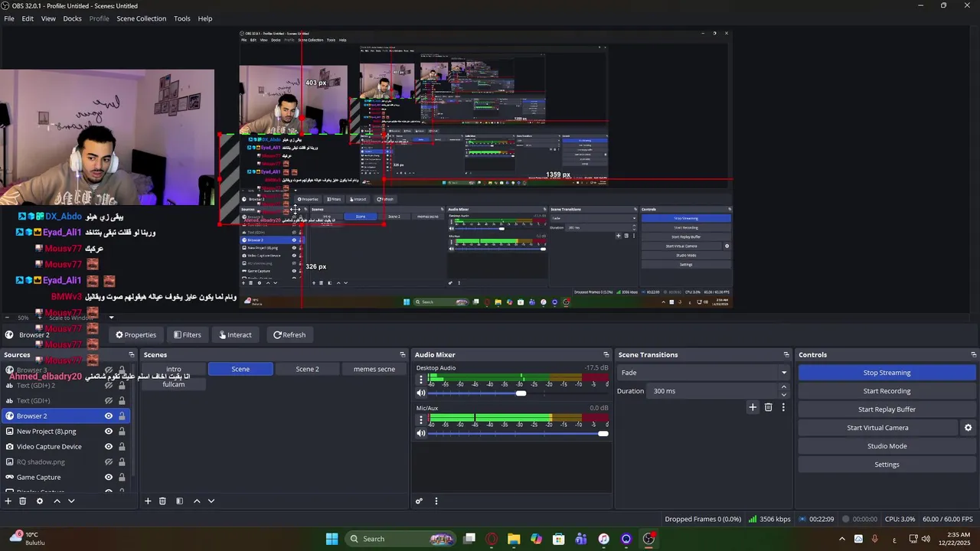The height and width of the screenshot is (551, 980).
Task: Hide Video Capture Device source
Action: point(109,446)
